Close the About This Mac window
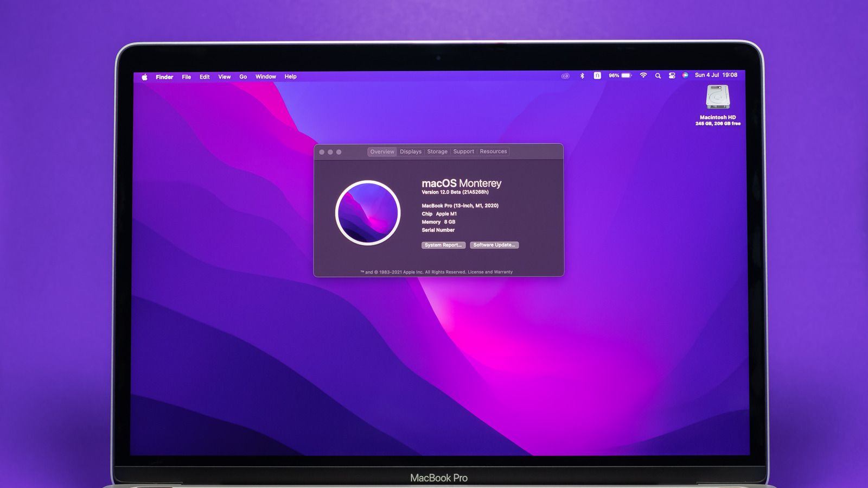The height and width of the screenshot is (488, 868). pos(322,152)
